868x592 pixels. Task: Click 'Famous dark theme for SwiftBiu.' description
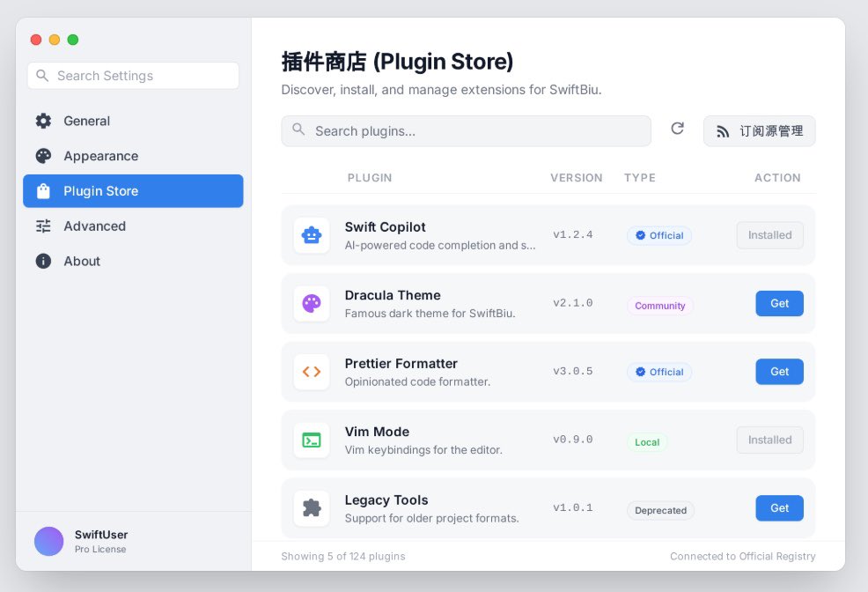430,314
